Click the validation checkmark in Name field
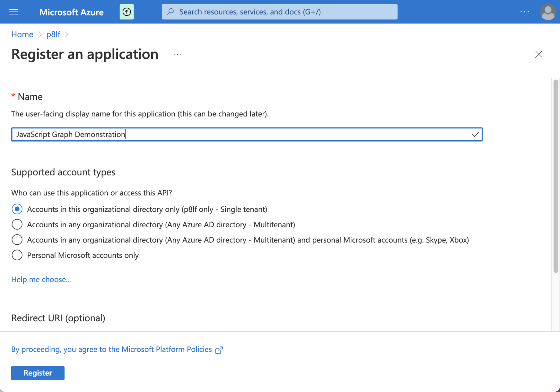 pyautogui.click(x=475, y=135)
